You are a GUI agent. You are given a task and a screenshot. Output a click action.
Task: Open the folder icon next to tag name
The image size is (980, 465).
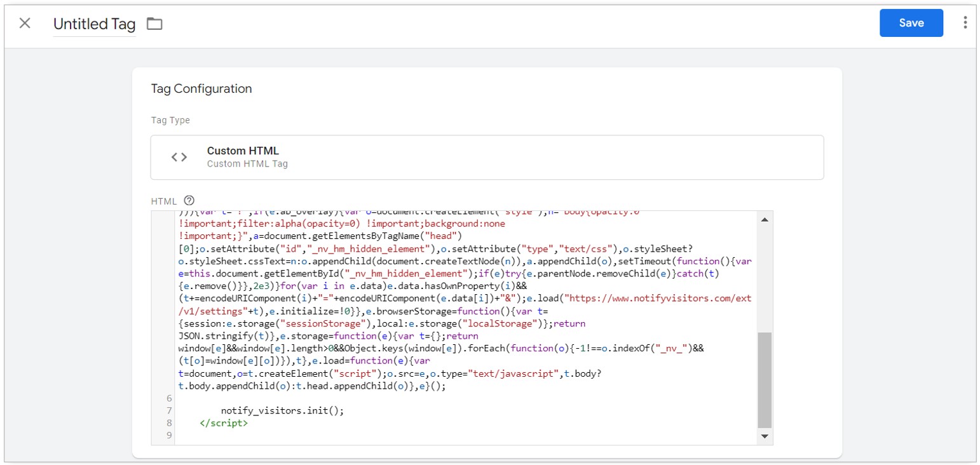[154, 24]
